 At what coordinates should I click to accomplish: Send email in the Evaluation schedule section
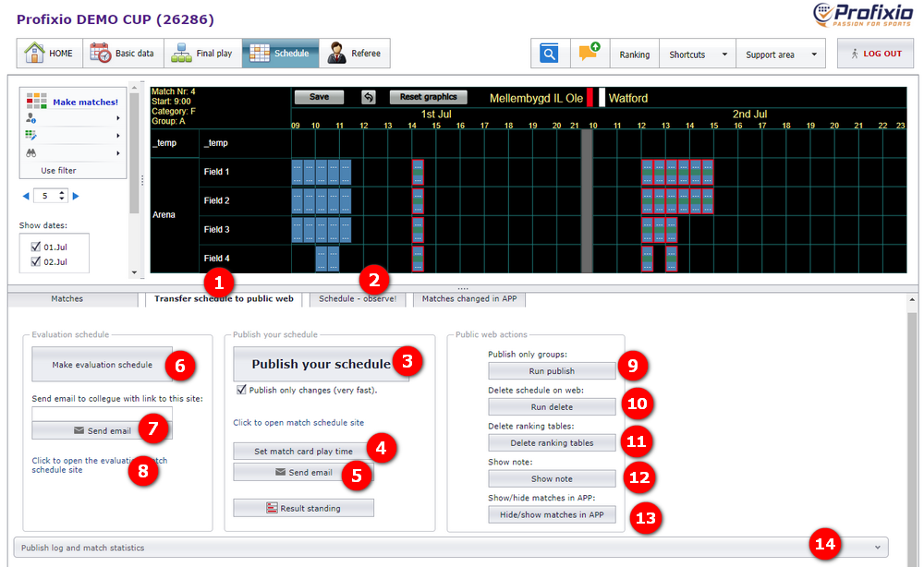coord(102,431)
